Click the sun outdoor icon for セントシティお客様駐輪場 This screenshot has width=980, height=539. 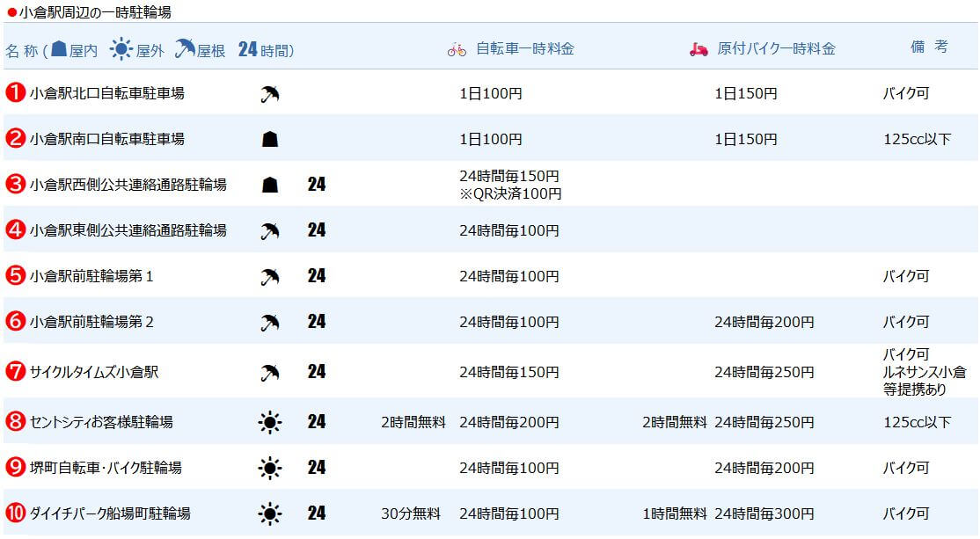click(270, 422)
